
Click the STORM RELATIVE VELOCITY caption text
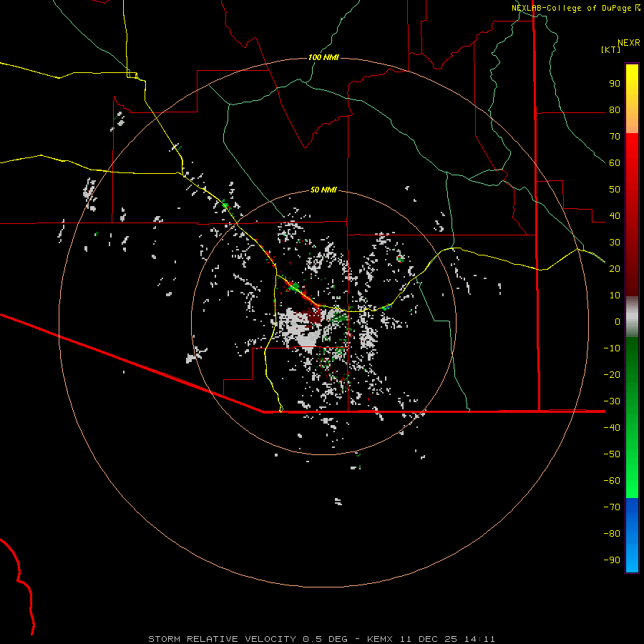click(x=221, y=639)
